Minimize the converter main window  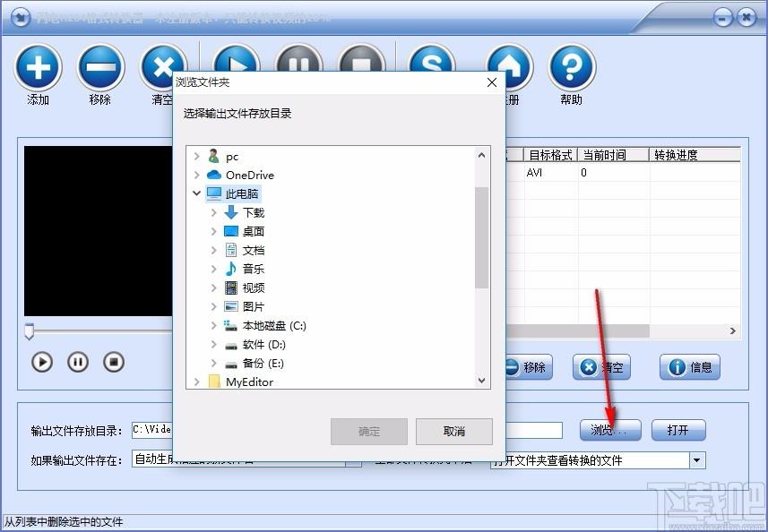(x=722, y=19)
